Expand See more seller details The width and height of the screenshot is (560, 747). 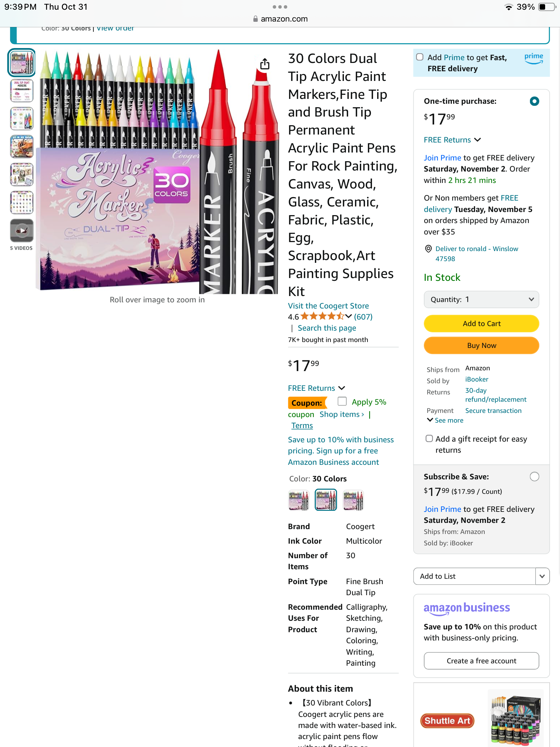445,420
